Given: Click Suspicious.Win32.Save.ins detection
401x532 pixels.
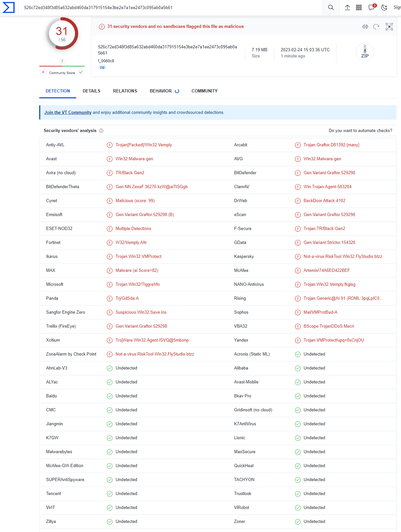Looking at the screenshot, I should [141, 312].
